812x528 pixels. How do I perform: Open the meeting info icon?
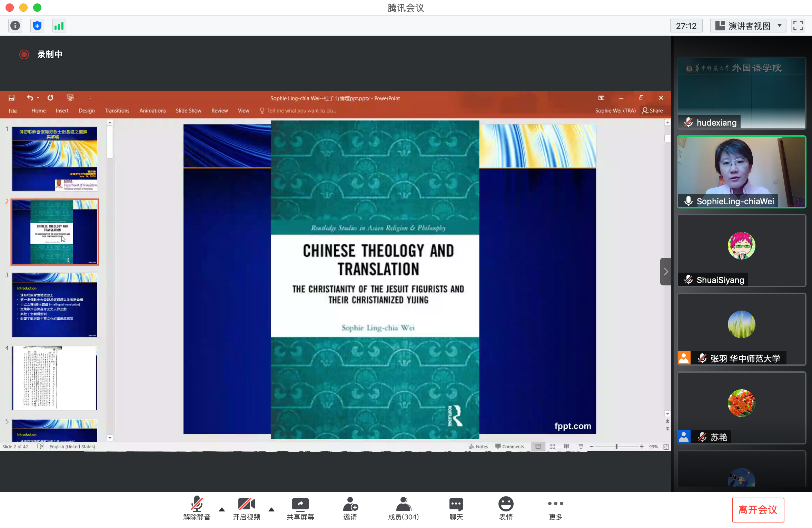click(x=15, y=26)
